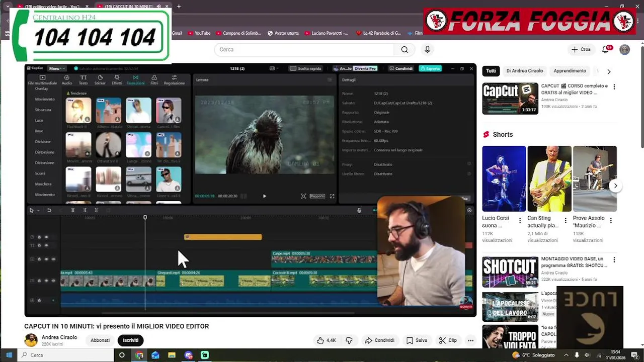Dislike the video with thumbs-down
The height and width of the screenshot is (362, 644).
click(x=349, y=340)
